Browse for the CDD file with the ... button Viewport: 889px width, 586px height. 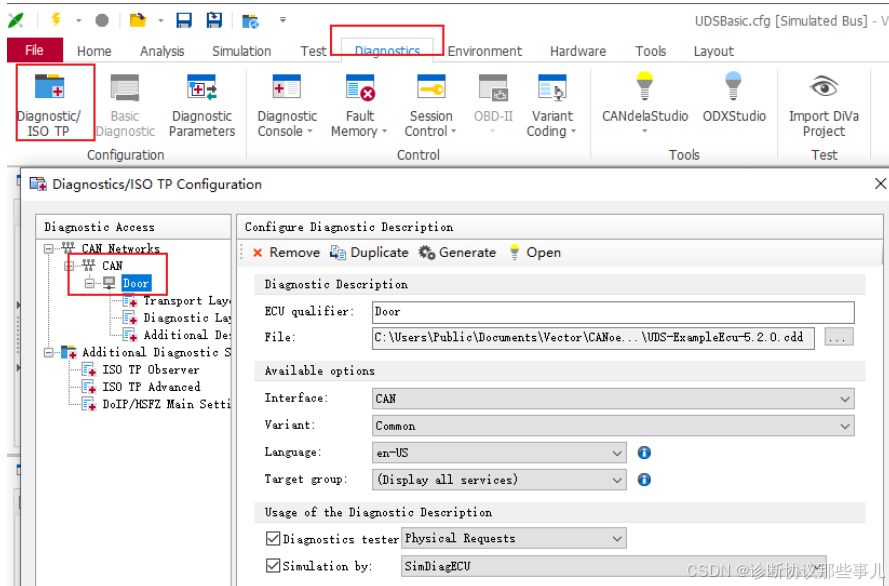(839, 338)
